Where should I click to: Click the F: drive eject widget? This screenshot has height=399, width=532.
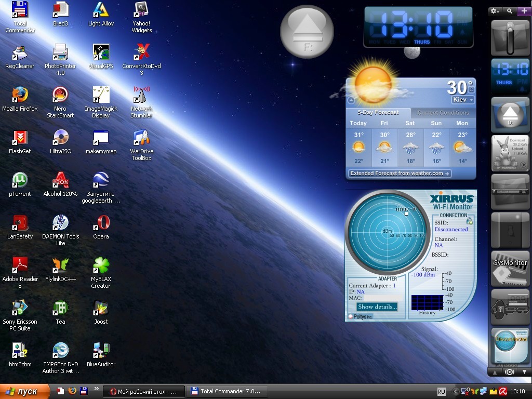(307, 32)
